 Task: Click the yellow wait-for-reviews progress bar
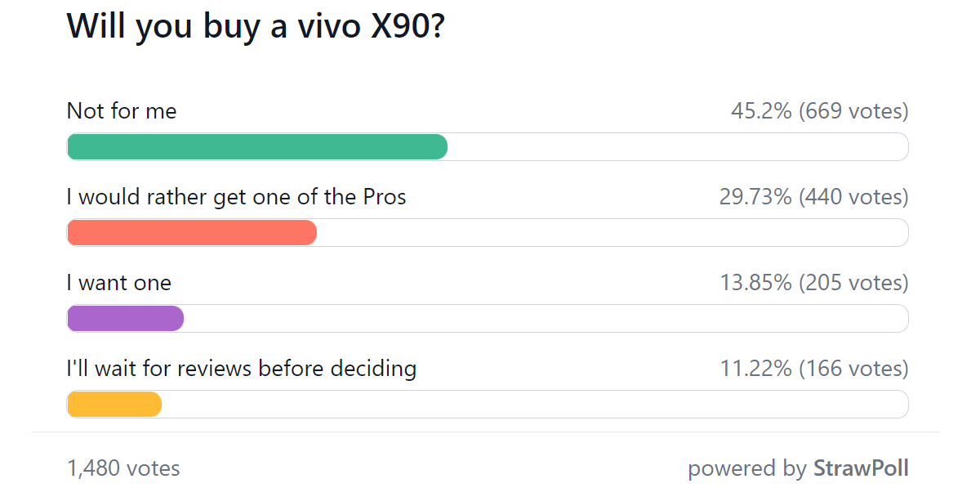[113, 404]
